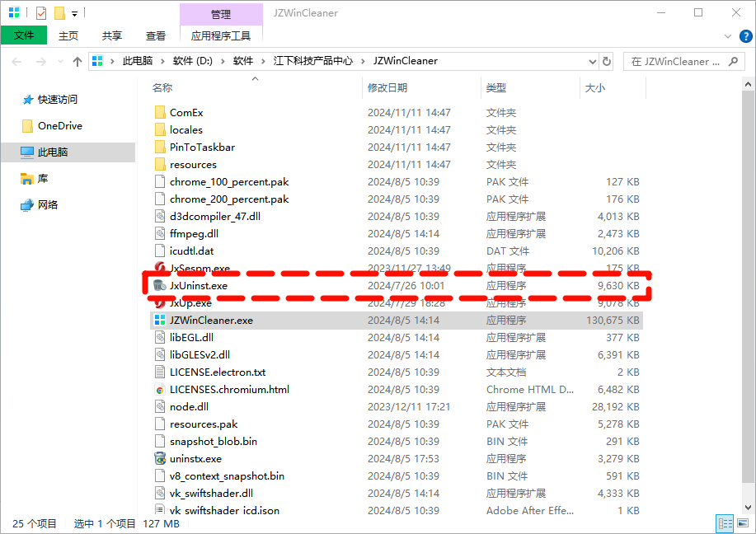
Task: Click the back navigation arrow
Action: (x=16, y=62)
